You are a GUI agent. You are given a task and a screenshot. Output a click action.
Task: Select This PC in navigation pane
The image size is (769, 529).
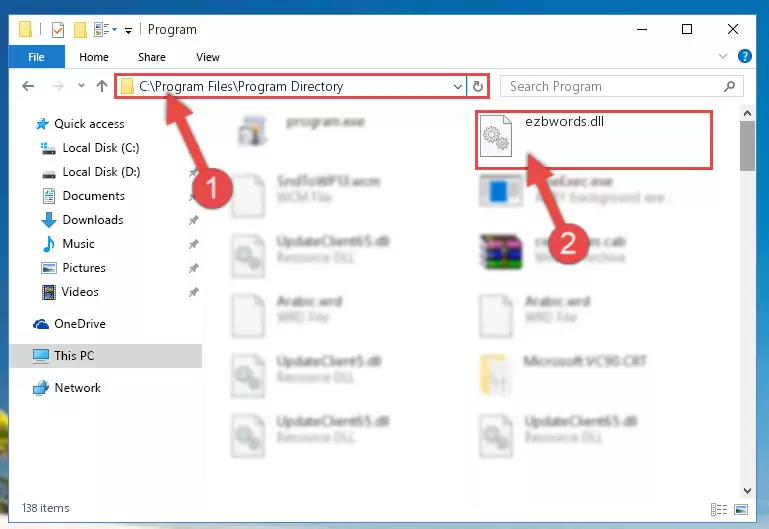tap(105, 355)
